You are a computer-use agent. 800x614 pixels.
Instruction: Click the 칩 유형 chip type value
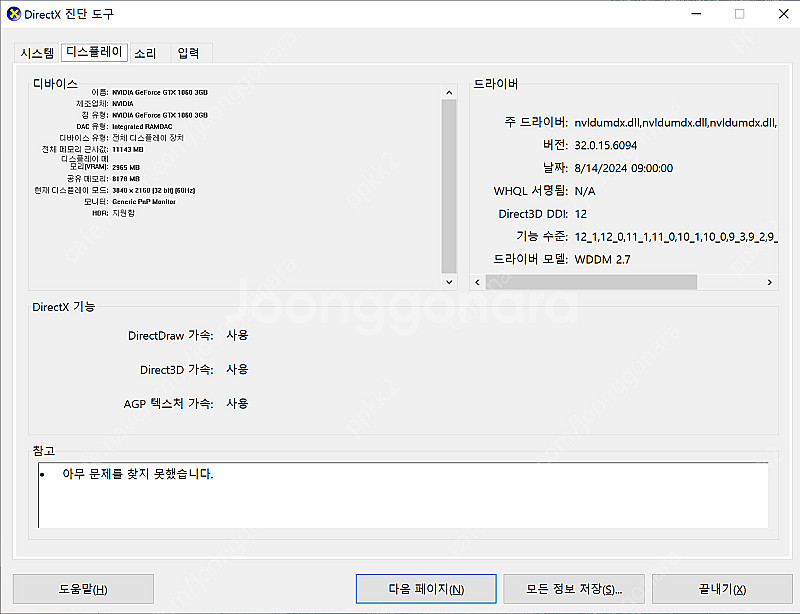pos(160,115)
